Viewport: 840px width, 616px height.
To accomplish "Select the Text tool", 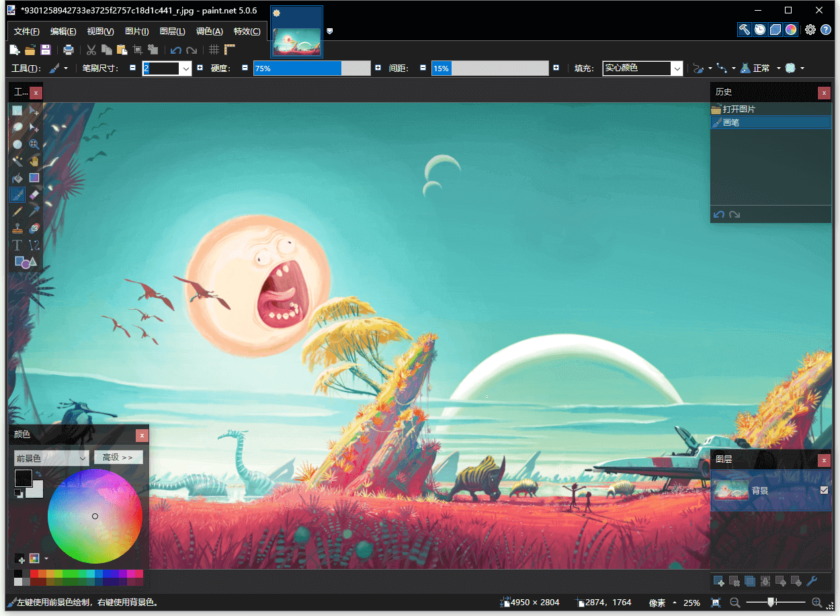I will click(17, 245).
